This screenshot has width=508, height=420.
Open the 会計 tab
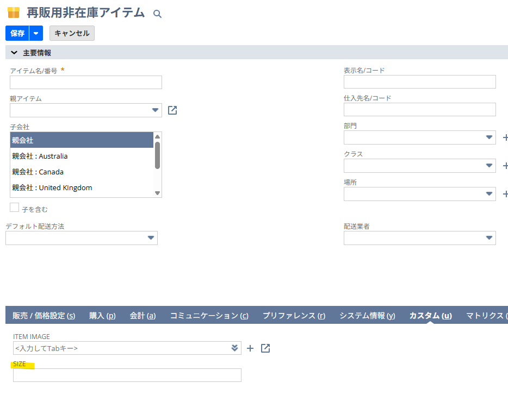click(143, 316)
